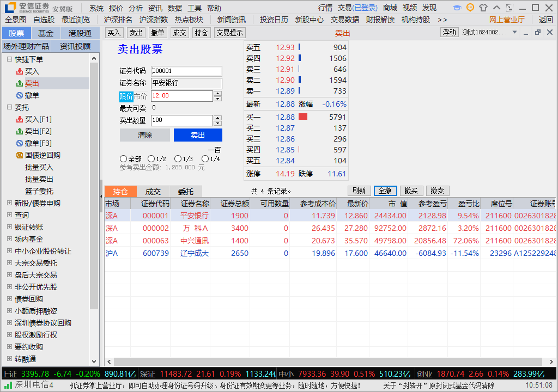
Task: Click the left tree vertical scrollbar thumb
Action: (94, 186)
